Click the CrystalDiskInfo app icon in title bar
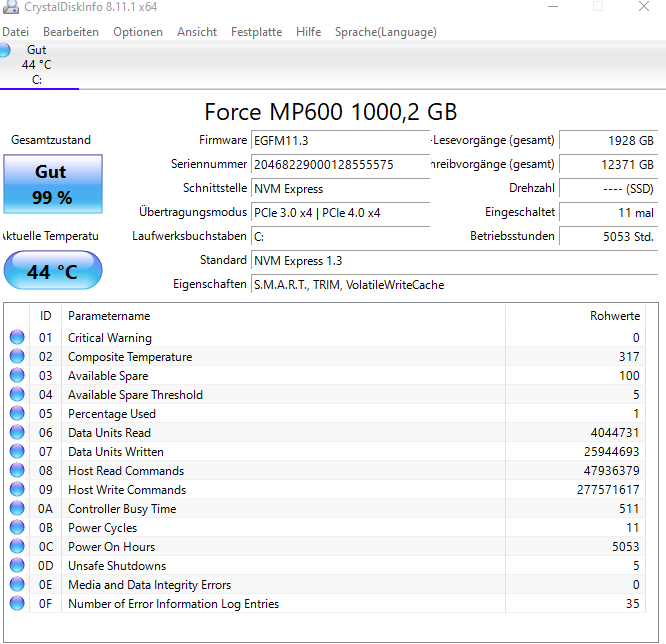The image size is (666, 644). coord(11,7)
